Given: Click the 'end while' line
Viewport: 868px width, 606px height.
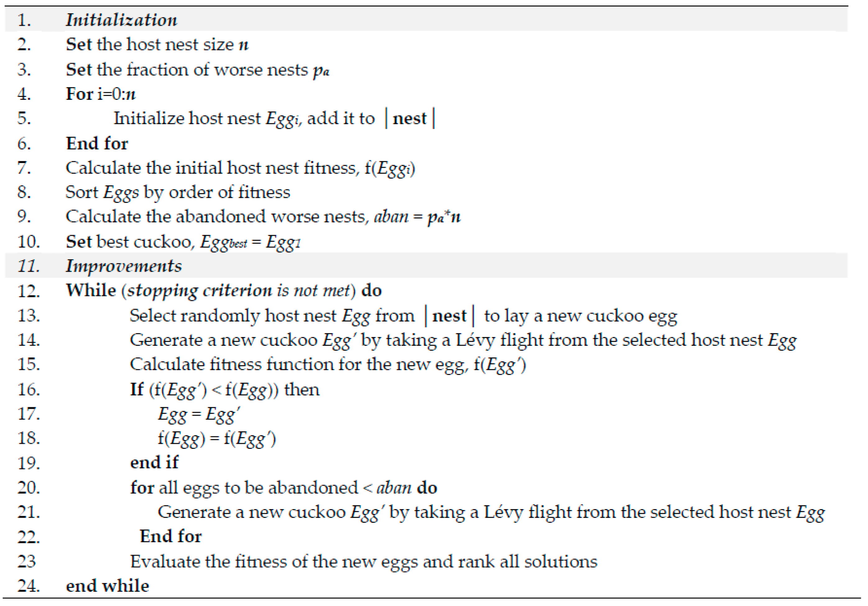Looking at the screenshot, I should click(x=107, y=585).
